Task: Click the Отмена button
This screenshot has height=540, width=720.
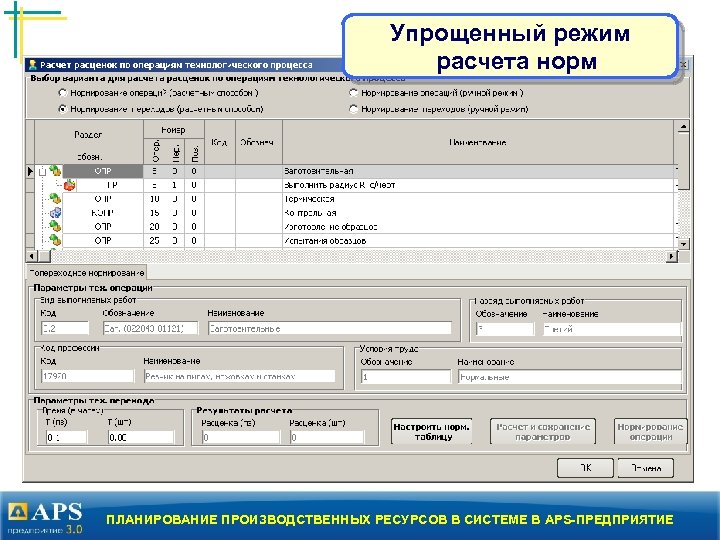Action: pyautogui.click(x=646, y=468)
